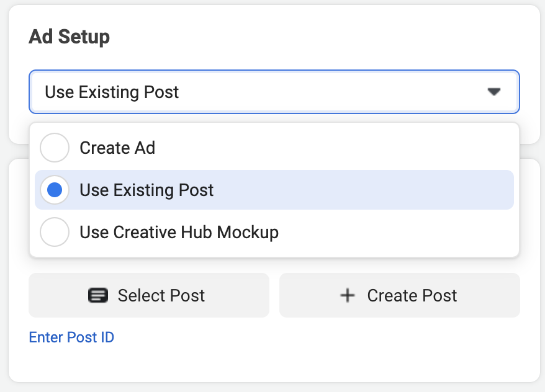
Task: Click the post icon on Select Post
Action: pos(97,295)
